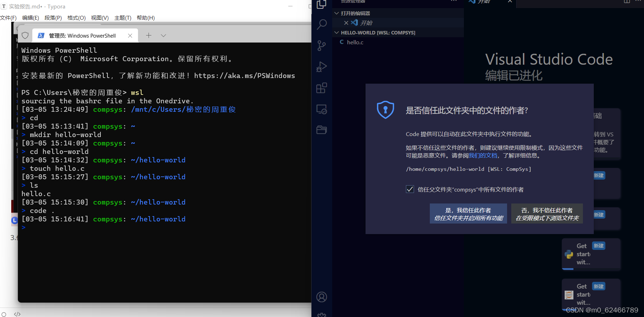The width and height of the screenshot is (644, 317).
Task: Open the Remote Explorer panel
Action: (x=321, y=109)
